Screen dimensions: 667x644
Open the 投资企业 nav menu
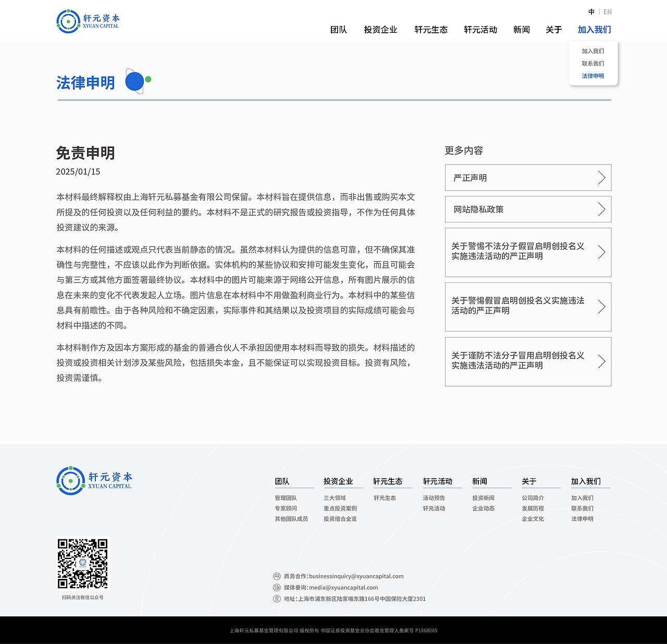(380, 30)
